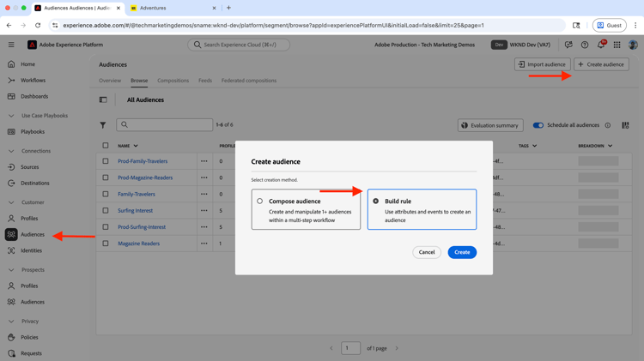Switch to the Compositions tab
Image resolution: width=644 pixels, height=361 pixels.
[x=173, y=81]
